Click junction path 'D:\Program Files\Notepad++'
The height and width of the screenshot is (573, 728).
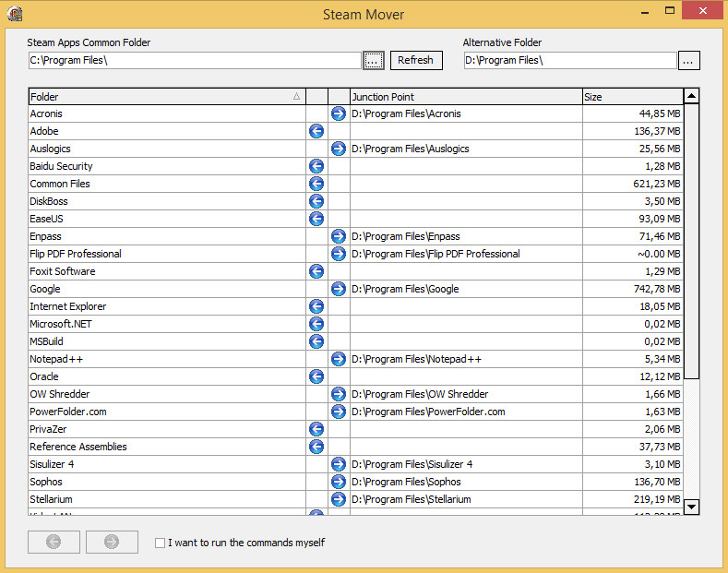tap(416, 360)
